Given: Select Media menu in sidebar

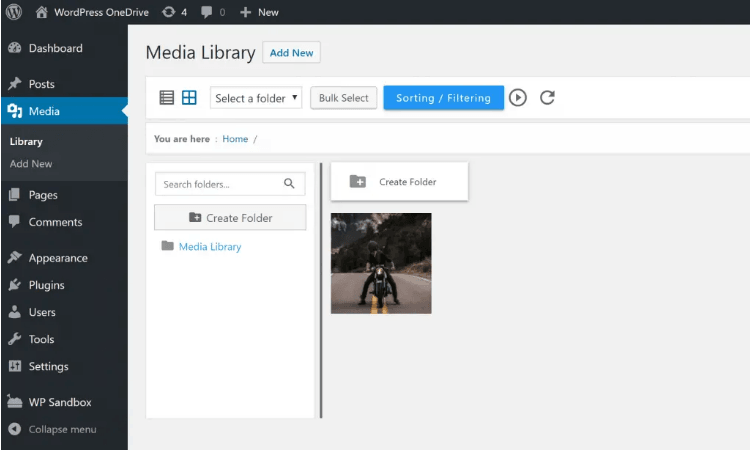Looking at the screenshot, I should coord(65,111).
